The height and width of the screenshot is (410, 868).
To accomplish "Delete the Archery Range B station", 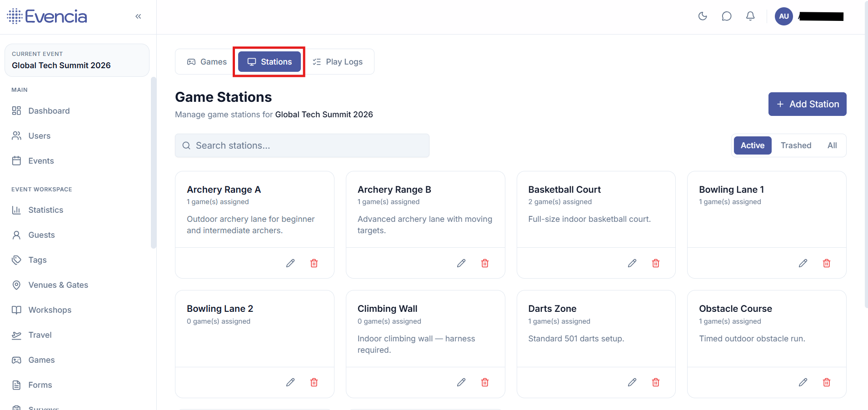I will click(x=485, y=263).
